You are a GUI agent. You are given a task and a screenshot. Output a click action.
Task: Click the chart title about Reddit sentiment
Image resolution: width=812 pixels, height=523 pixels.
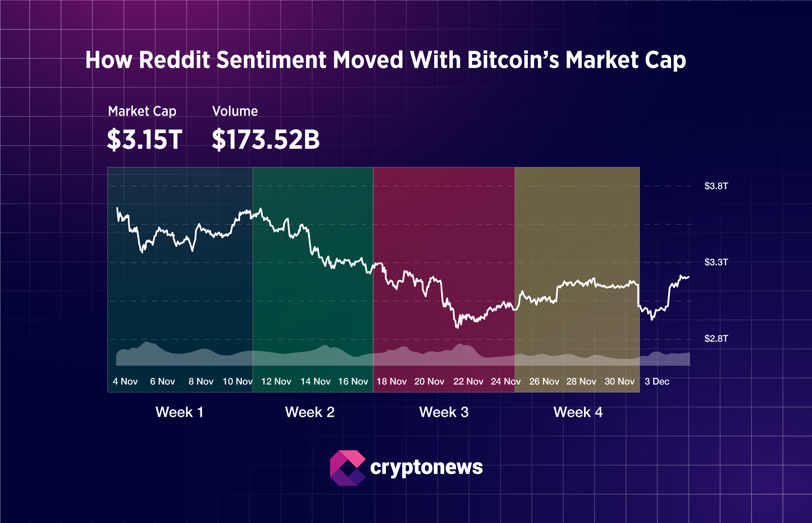(386, 60)
